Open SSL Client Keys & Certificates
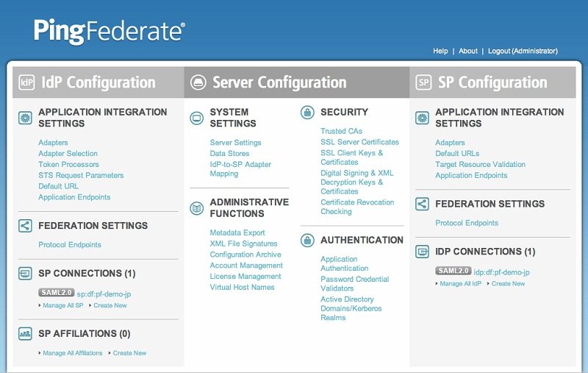Image resolution: width=588 pixels, height=373 pixels. point(352,157)
